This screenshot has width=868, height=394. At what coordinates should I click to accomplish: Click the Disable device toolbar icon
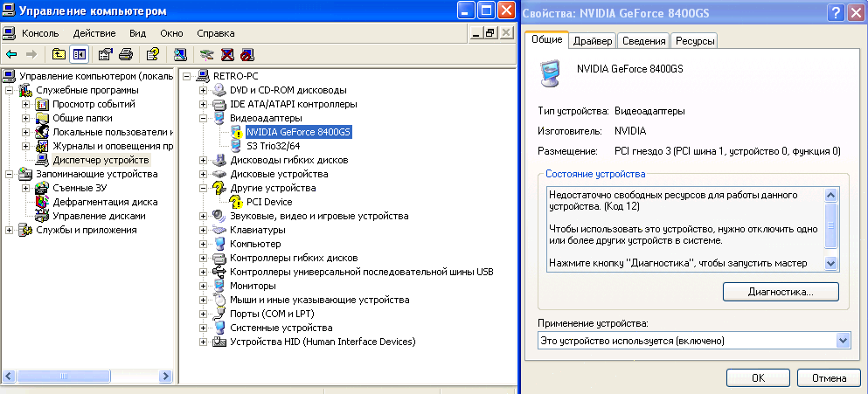[247, 54]
